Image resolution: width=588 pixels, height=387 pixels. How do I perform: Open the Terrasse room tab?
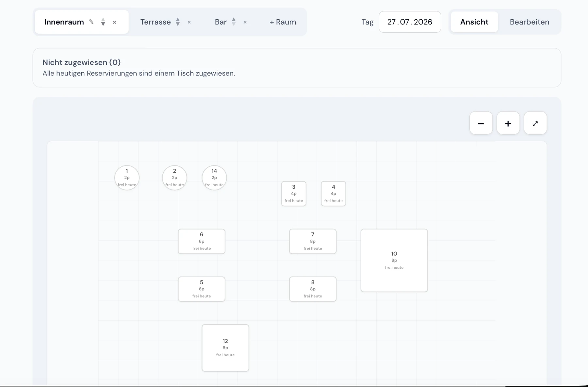click(x=155, y=22)
